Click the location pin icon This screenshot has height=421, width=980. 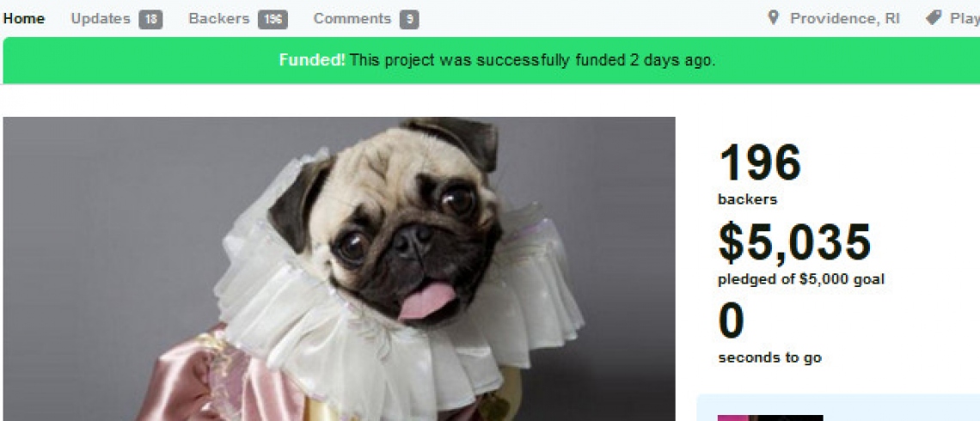click(x=774, y=18)
